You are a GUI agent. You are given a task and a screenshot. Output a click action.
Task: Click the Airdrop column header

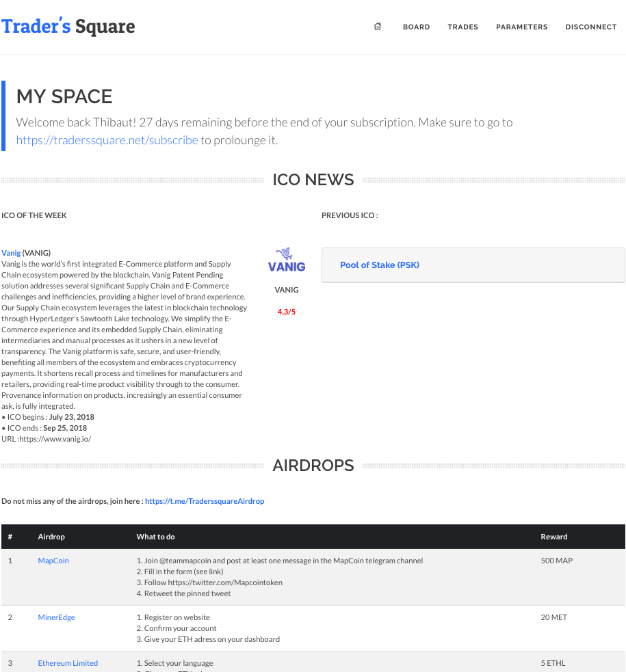point(51,537)
